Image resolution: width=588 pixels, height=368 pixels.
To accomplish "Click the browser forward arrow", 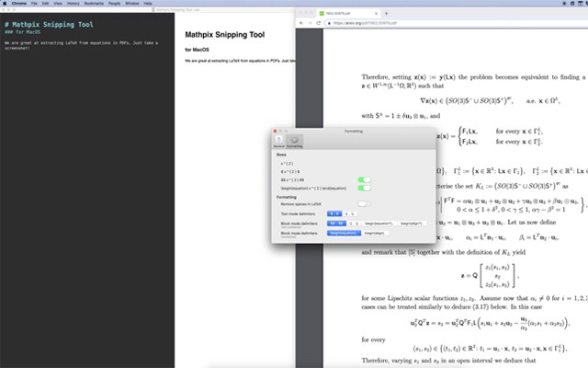I will 310,23.
